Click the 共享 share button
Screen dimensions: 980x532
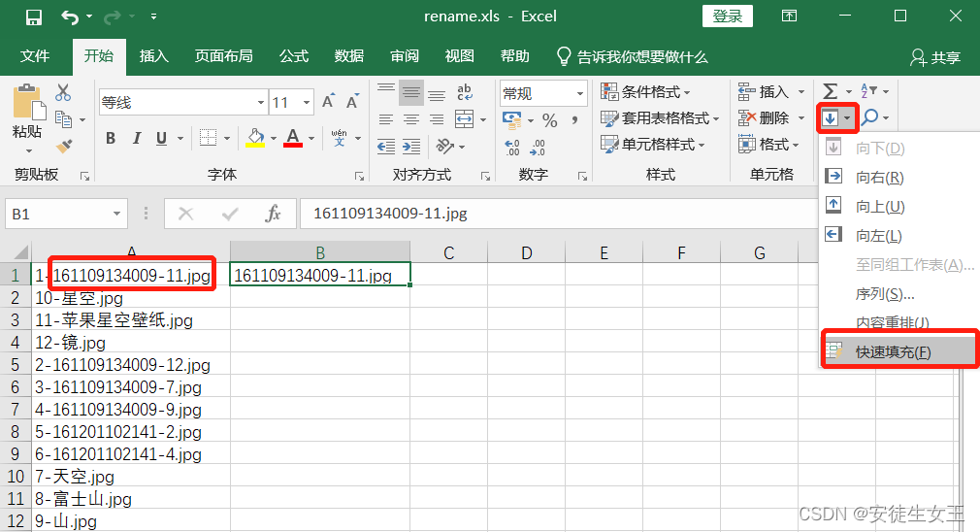935,57
